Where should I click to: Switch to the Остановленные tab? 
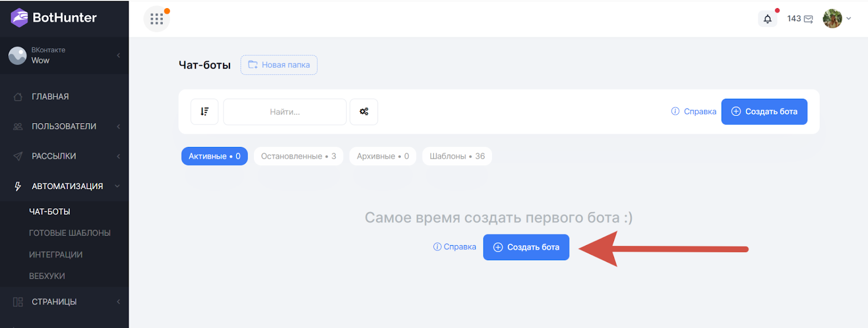(298, 156)
